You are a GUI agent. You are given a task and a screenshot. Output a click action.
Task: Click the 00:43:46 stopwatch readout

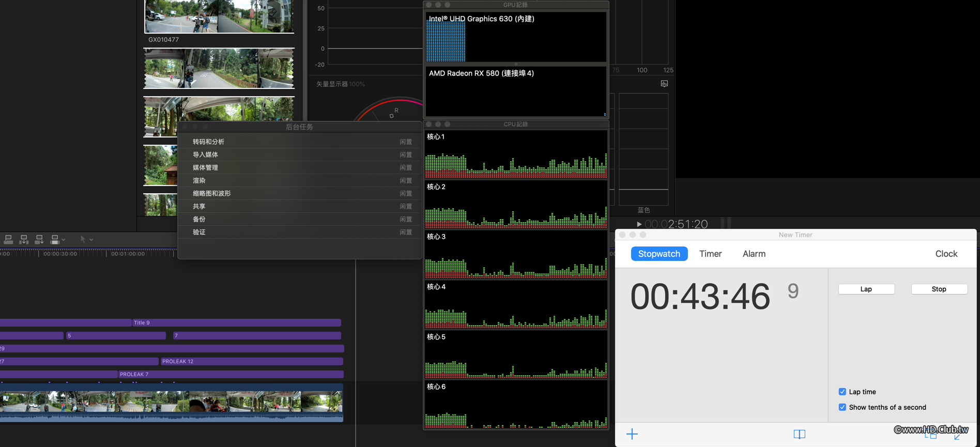point(700,297)
